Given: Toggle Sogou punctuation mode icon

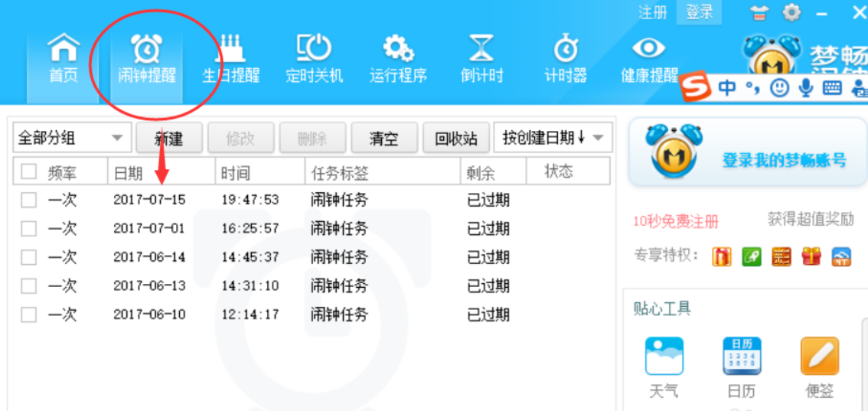Looking at the screenshot, I should 752,88.
